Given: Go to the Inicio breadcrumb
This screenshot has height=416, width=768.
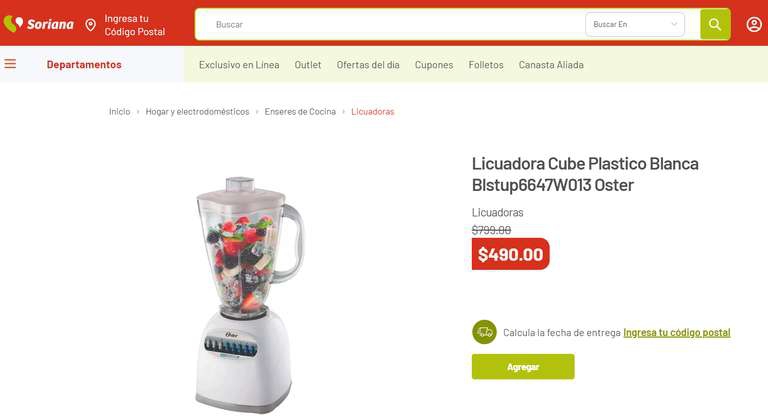Looking at the screenshot, I should coord(120,112).
